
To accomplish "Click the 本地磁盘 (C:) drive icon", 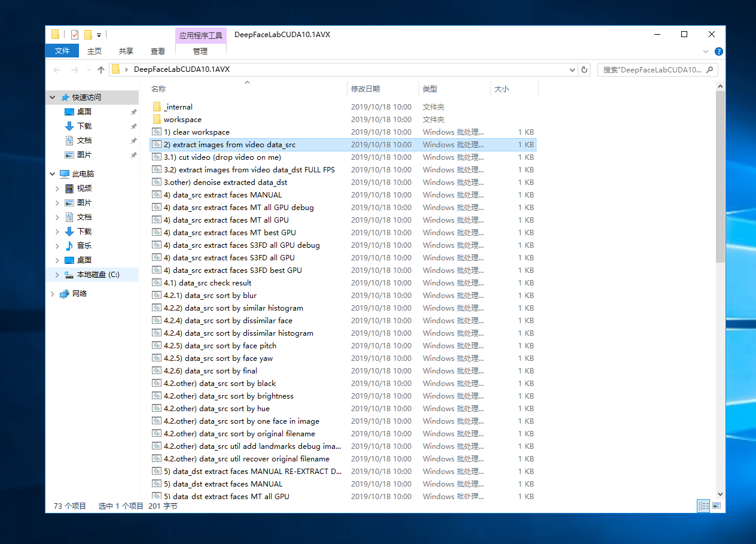I will pos(69,275).
